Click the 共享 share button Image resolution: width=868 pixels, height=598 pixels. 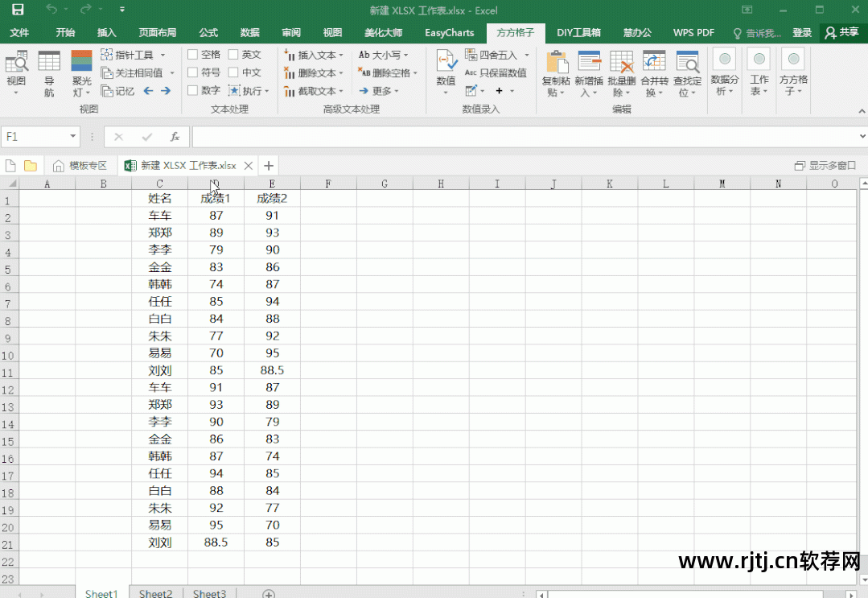842,33
